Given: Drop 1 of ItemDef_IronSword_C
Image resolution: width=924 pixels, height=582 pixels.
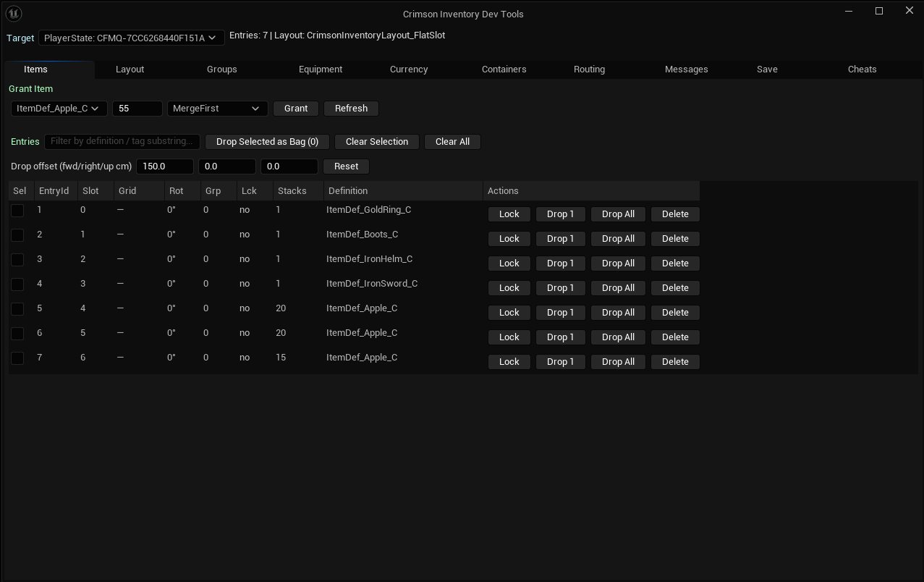Looking at the screenshot, I should [560, 288].
